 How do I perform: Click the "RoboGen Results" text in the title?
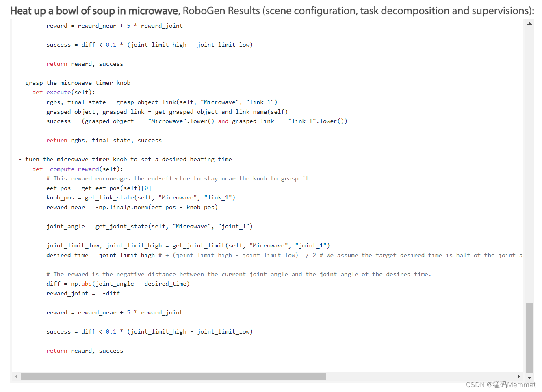221,11
